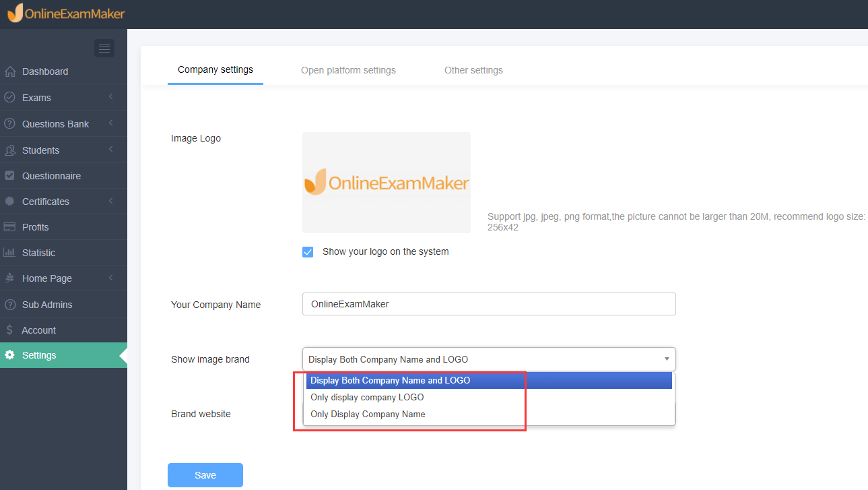
Task: Switch to Open platform settings tab
Action: point(348,70)
